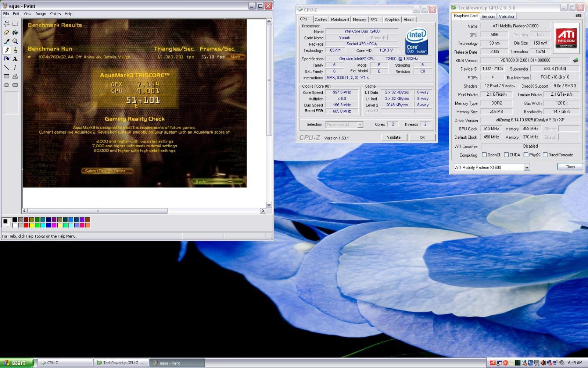Select the rectangular Select tool in Paint
588x368 pixels.
coord(15,24)
